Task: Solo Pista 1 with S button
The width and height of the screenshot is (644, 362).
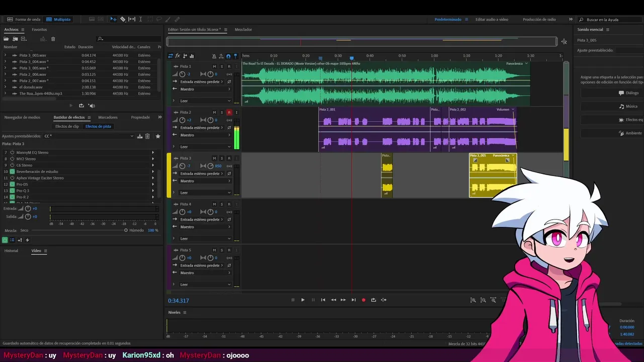Action: tap(221, 66)
